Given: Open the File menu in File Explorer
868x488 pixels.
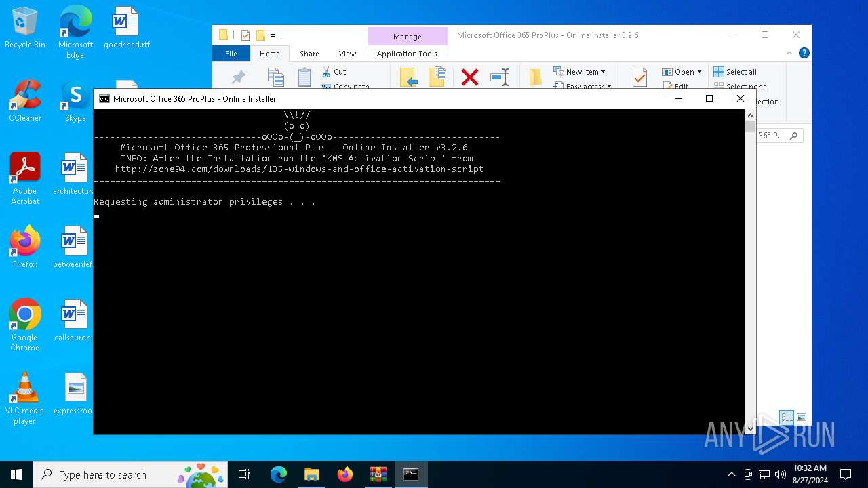Looking at the screenshot, I should click(x=231, y=54).
